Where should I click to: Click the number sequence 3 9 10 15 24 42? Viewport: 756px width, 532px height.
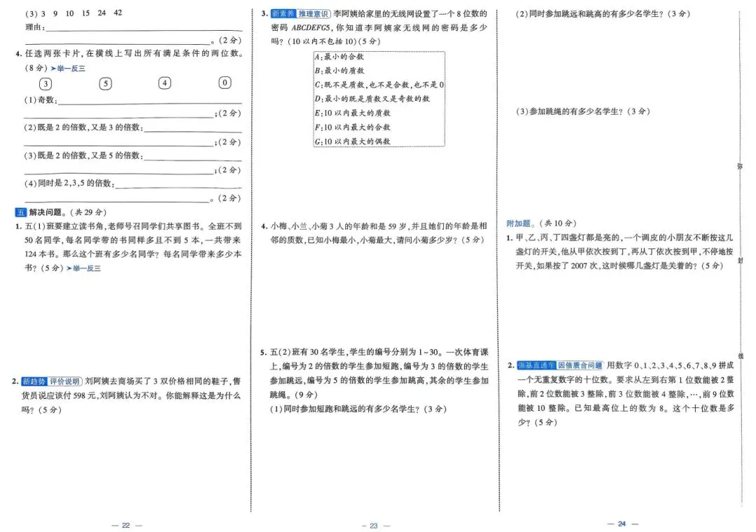[81, 13]
